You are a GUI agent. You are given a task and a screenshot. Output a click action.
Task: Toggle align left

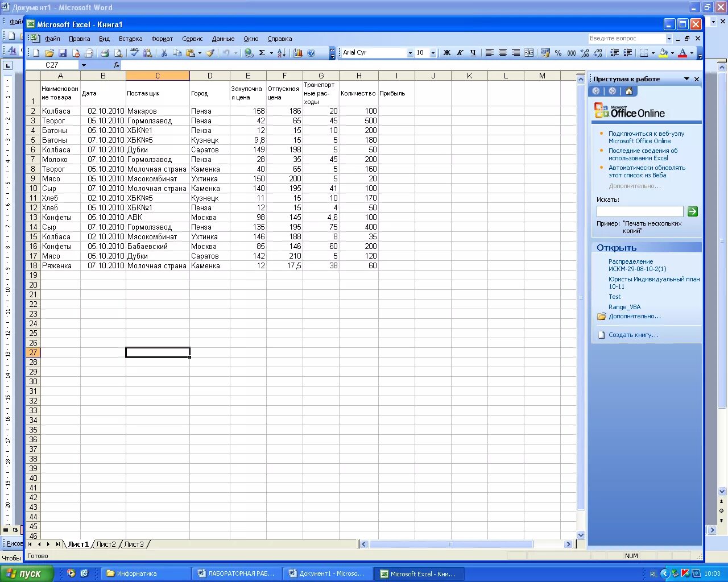tap(489, 53)
